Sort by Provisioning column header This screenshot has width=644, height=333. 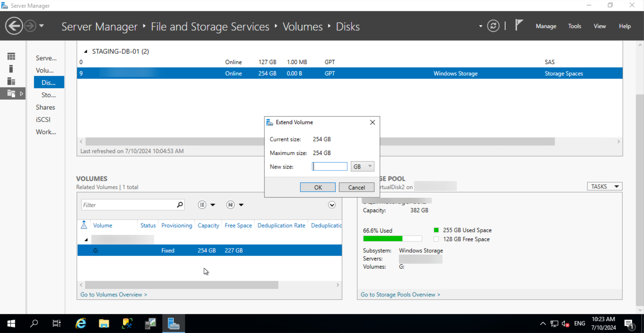pyautogui.click(x=177, y=225)
